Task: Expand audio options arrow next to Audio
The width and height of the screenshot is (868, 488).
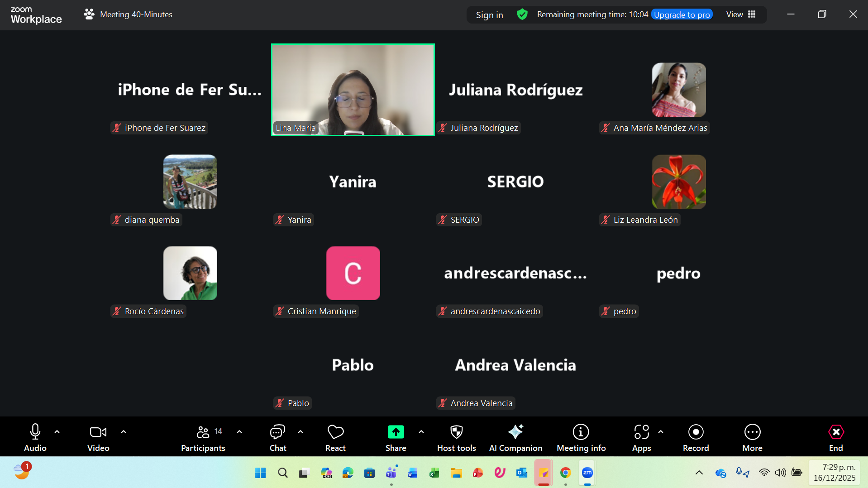Action: click(57, 432)
